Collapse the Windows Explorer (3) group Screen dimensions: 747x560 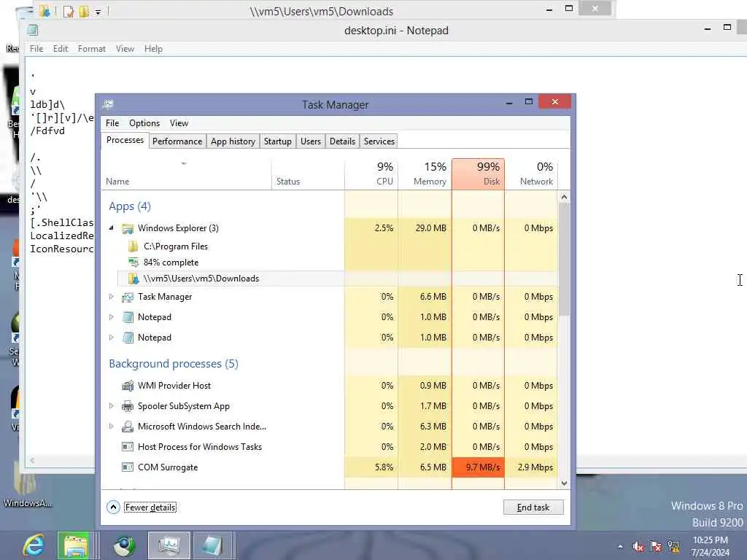[x=111, y=228]
